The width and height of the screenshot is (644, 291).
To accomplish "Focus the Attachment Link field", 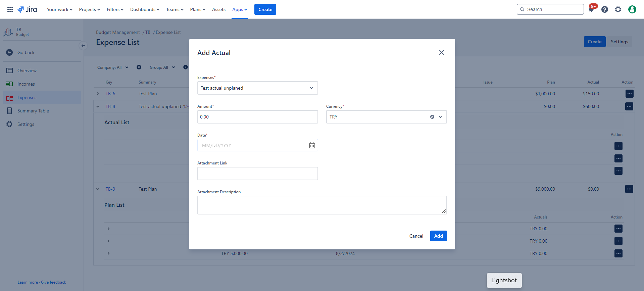I will (x=257, y=174).
